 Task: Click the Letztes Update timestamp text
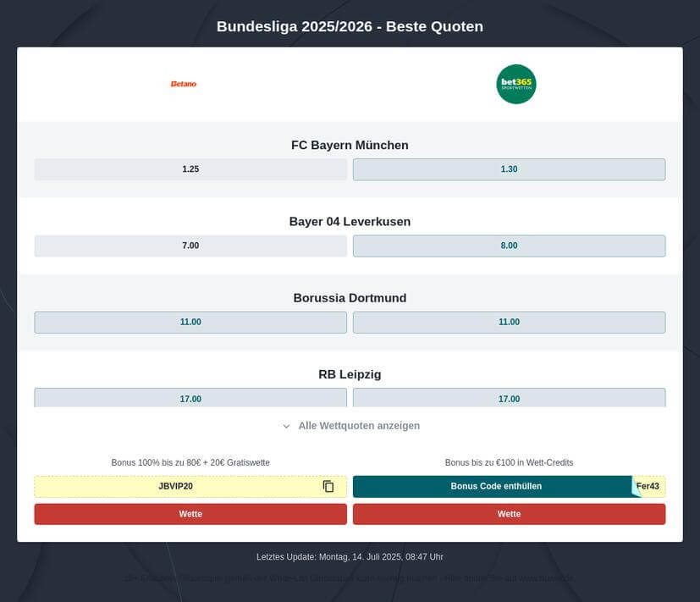pos(350,557)
